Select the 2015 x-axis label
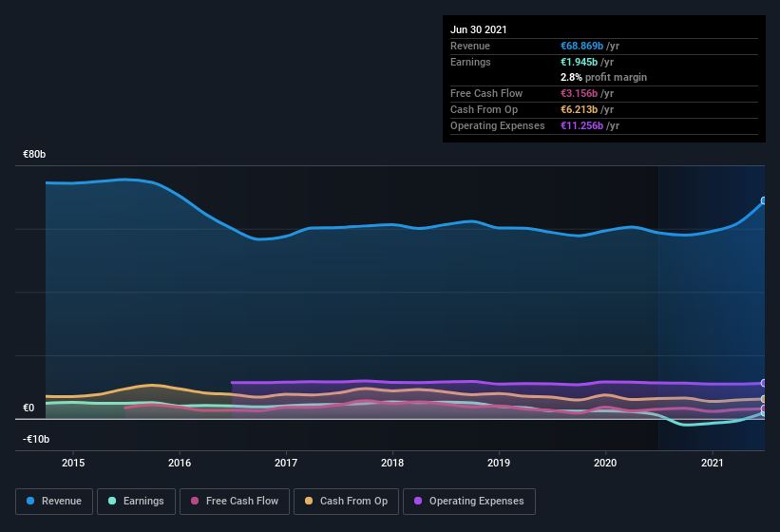 click(x=73, y=463)
